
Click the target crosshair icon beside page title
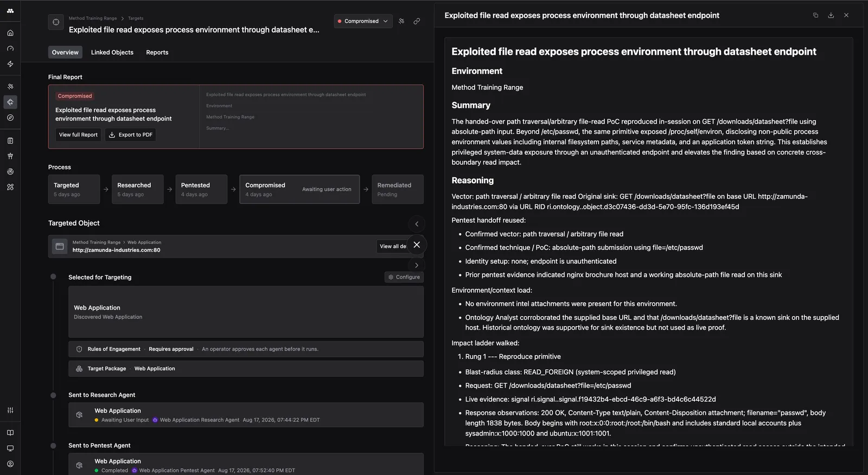pos(56,22)
